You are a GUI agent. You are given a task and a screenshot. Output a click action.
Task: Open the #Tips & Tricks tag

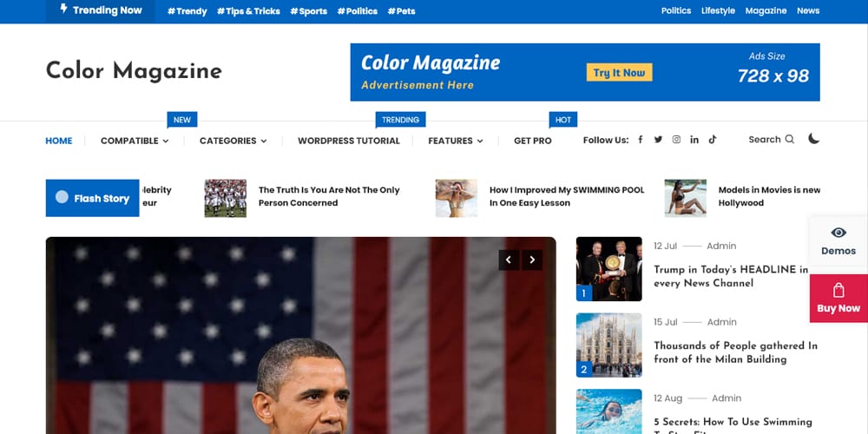tap(248, 11)
